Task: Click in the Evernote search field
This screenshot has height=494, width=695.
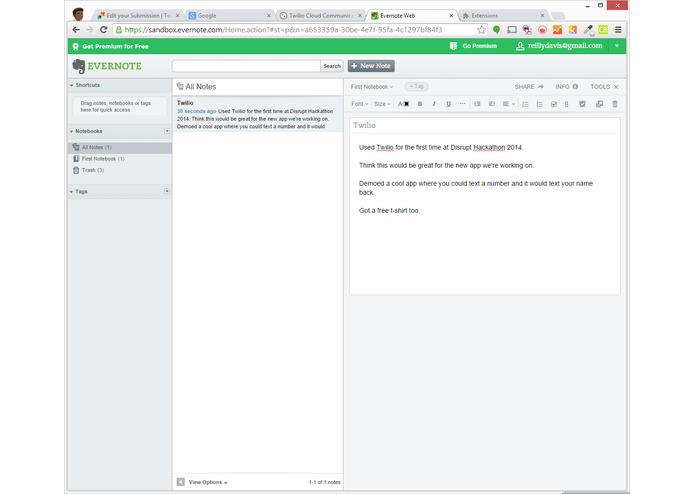Action: 246,66
